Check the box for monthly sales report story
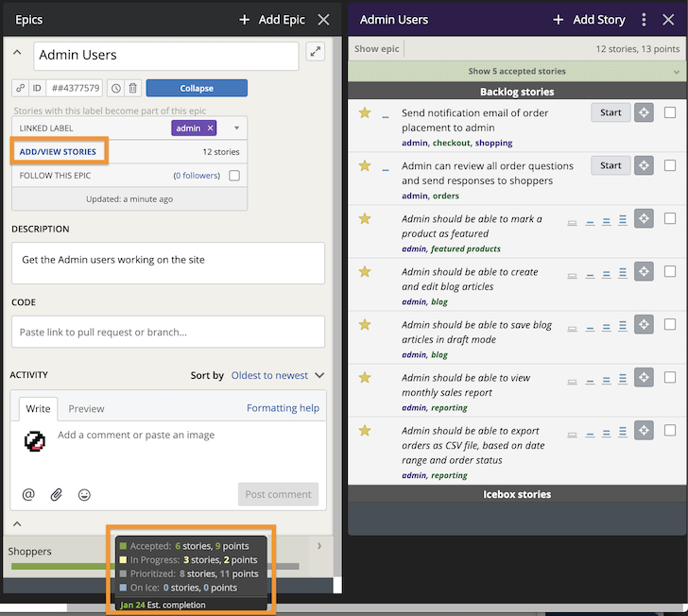This screenshot has width=688, height=616. [670, 377]
